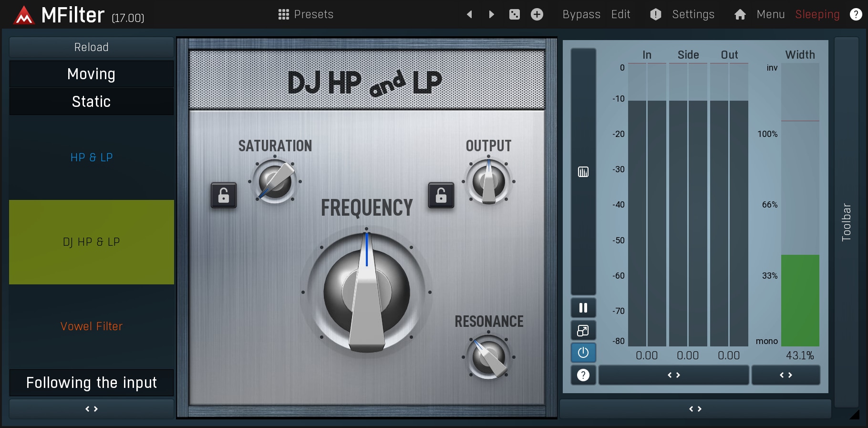Viewport: 868px width, 428px height.
Task: Expand the arrows below the preset list
Action: pos(92,409)
